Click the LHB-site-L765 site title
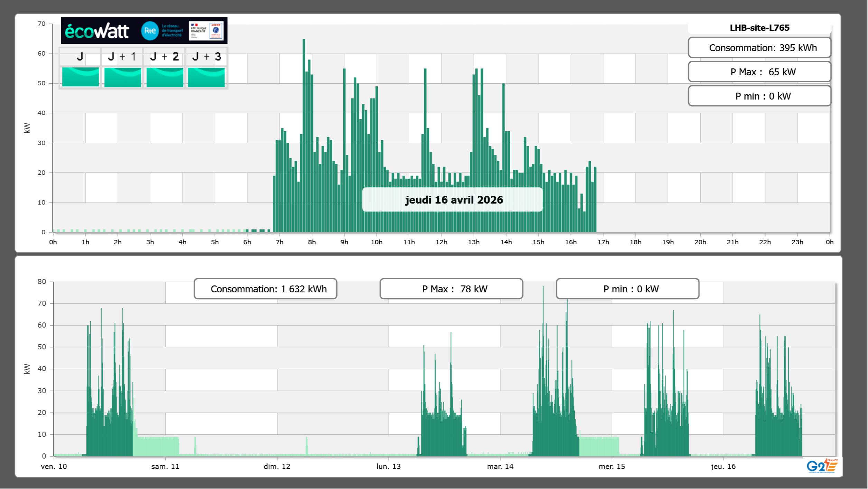Image resolution: width=868 pixels, height=489 pixels. click(759, 28)
